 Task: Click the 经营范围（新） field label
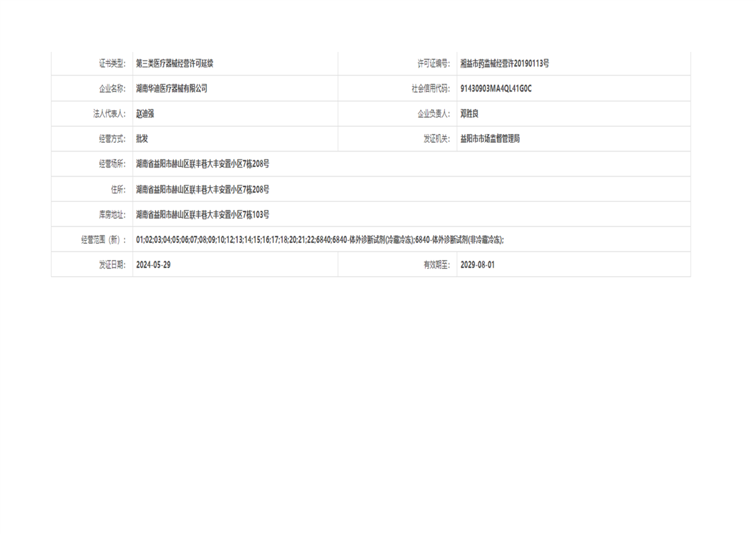coord(104,240)
